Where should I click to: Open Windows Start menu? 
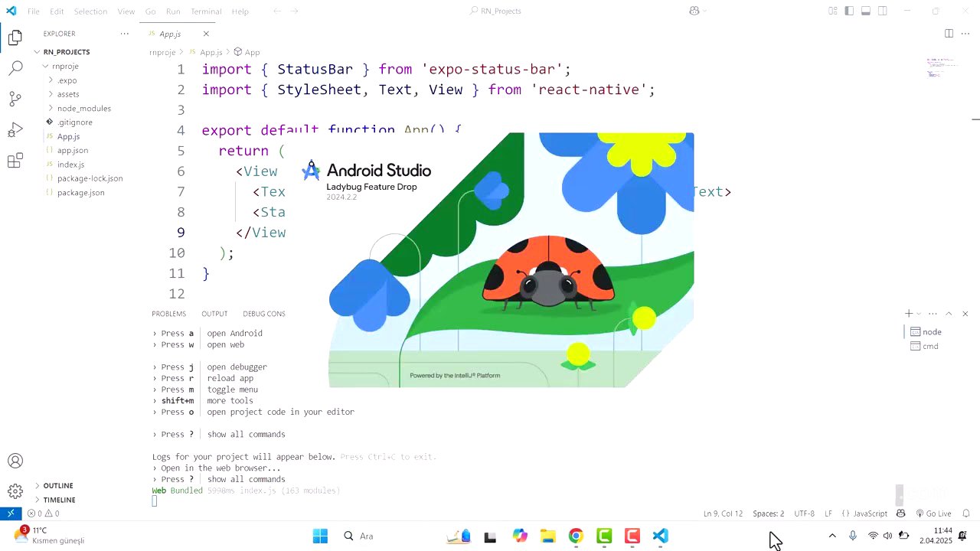(320, 536)
